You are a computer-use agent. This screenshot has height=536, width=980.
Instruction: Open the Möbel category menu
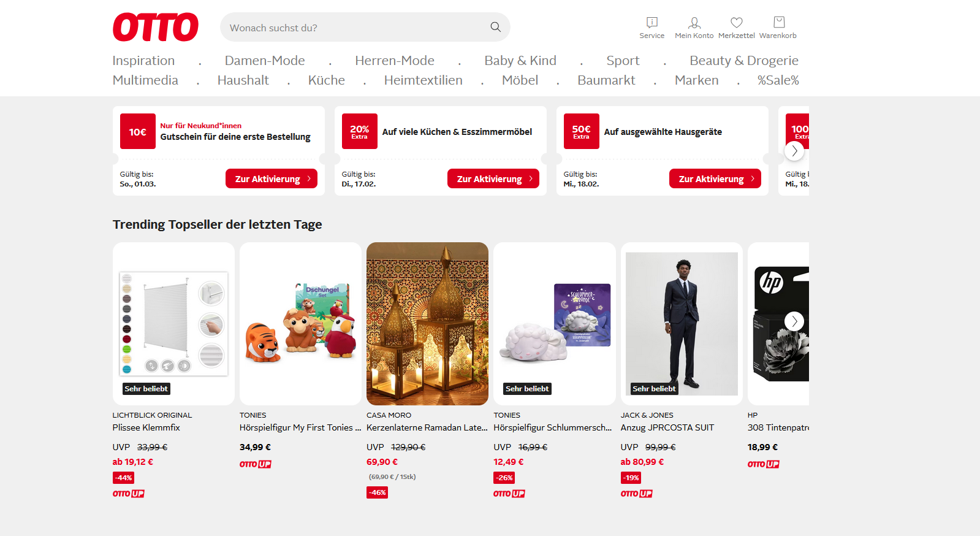coord(520,80)
